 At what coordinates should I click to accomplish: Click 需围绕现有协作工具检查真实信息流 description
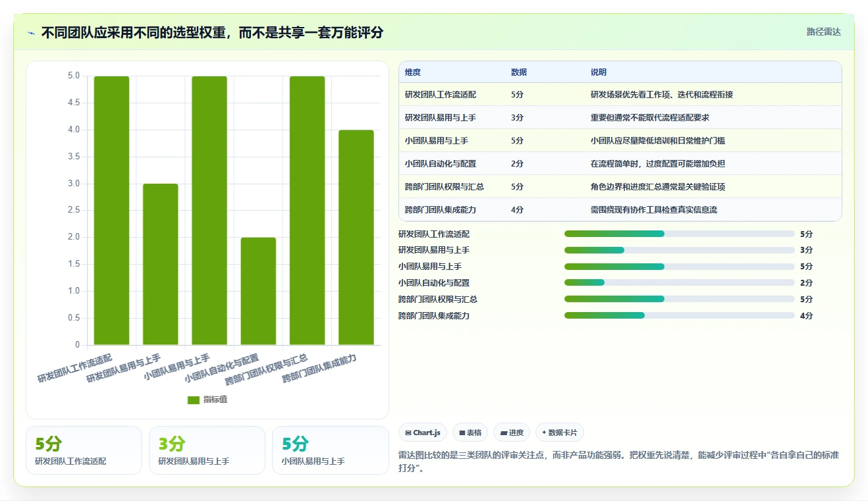[x=654, y=210]
